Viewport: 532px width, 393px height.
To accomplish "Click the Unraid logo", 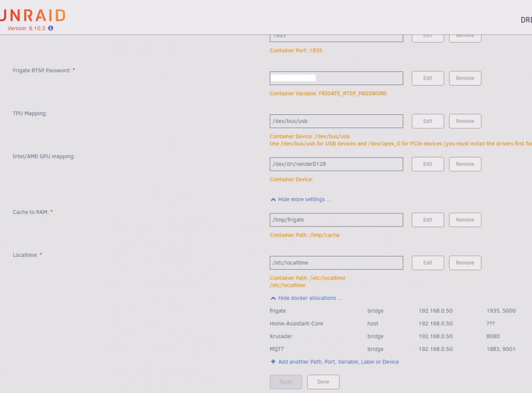I will [x=32, y=15].
